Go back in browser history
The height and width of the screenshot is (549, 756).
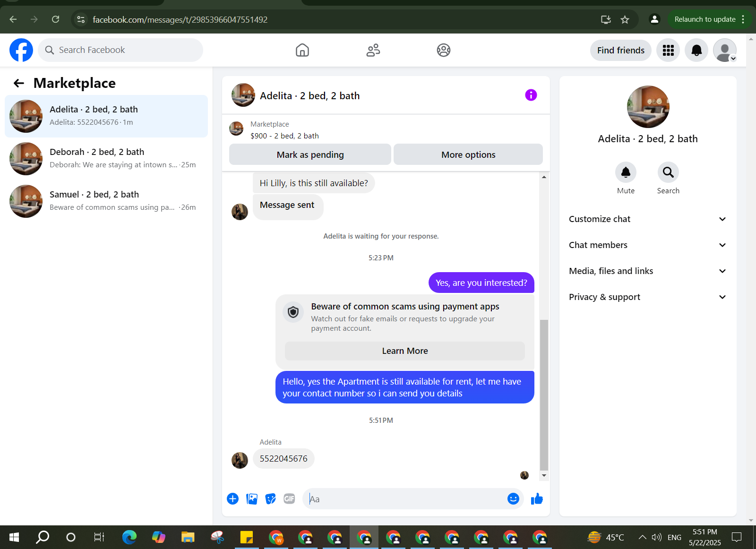(x=13, y=19)
